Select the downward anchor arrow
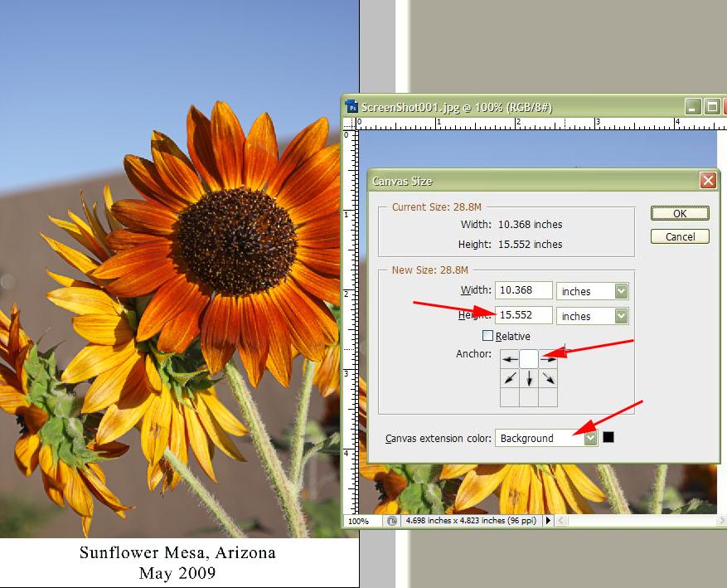 (529, 378)
